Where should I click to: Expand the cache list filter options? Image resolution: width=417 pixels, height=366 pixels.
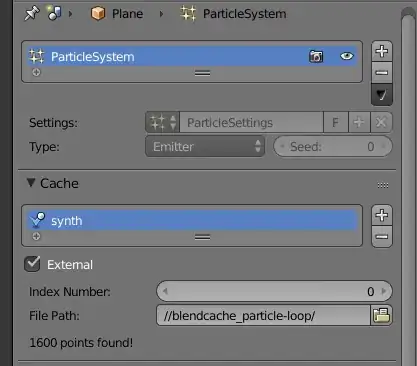click(36, 236)
